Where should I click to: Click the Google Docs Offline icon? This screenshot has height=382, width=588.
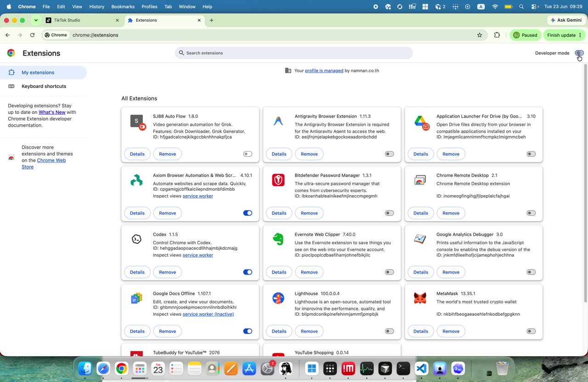click(x=136, y=298)
